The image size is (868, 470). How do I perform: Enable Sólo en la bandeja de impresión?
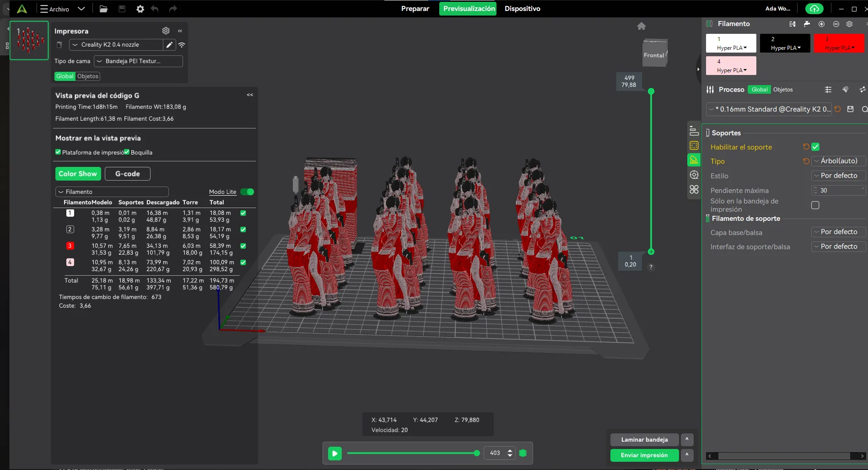(815, 205)
